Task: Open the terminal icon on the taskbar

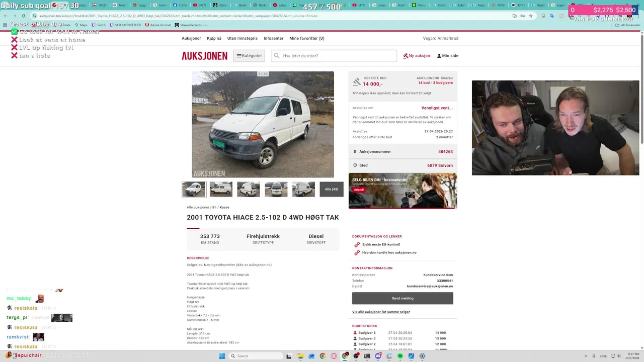Action: (367, 356)
